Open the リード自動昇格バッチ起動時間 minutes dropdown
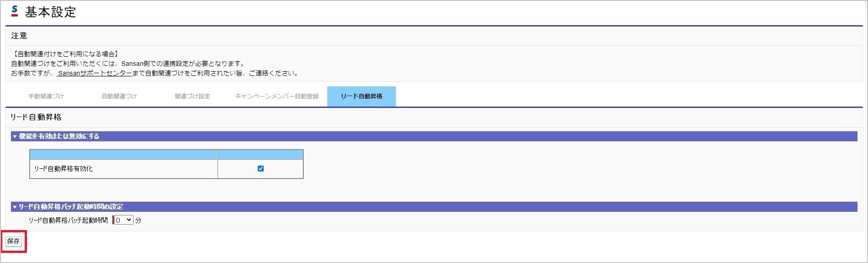This screenshot has width=868, height=263. pyautogui.click(x=123, y=220)
